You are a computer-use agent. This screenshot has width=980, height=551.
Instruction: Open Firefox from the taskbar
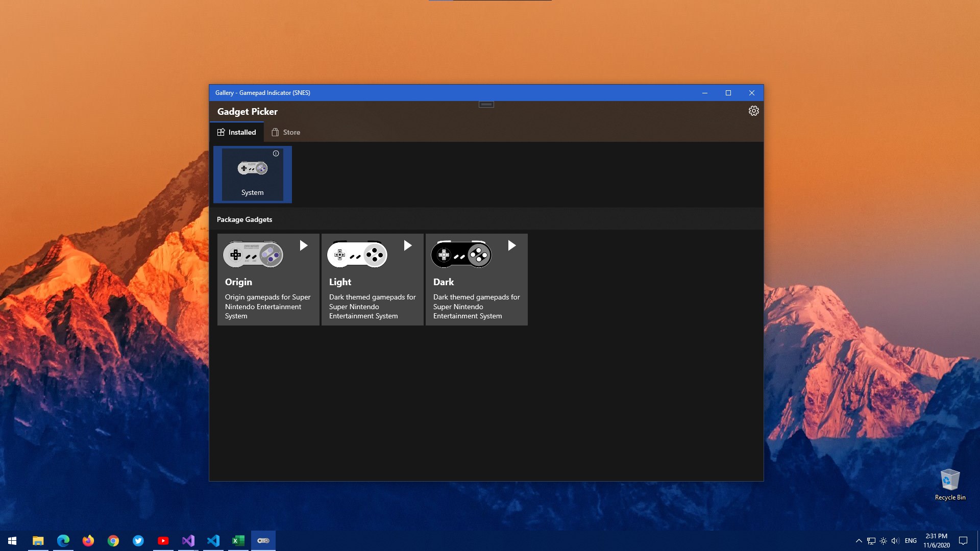click(x=88, y=540)
